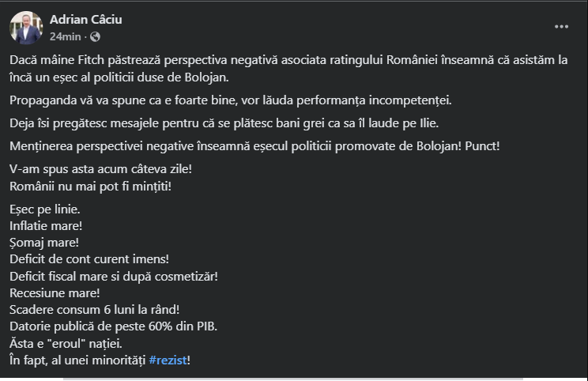The height and width of the screenshot is (381, 588).
Task: Click Adrian Câciu's profile picture
Action: [26, 27]
